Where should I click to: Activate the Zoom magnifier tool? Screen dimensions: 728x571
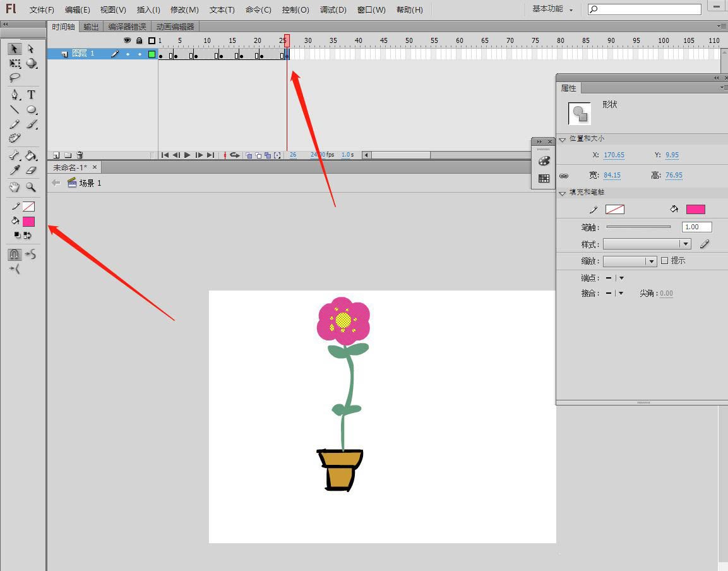(31, 187)
